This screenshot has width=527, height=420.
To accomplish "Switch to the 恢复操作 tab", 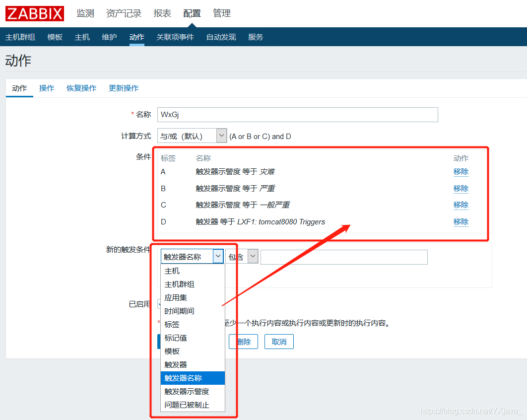I will 81,88.
